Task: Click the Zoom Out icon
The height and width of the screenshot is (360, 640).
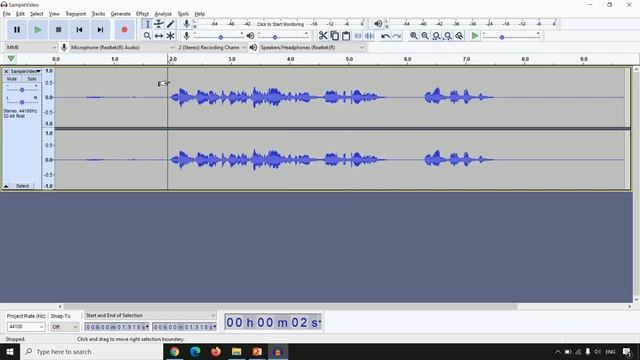Action: pos(425,36)
